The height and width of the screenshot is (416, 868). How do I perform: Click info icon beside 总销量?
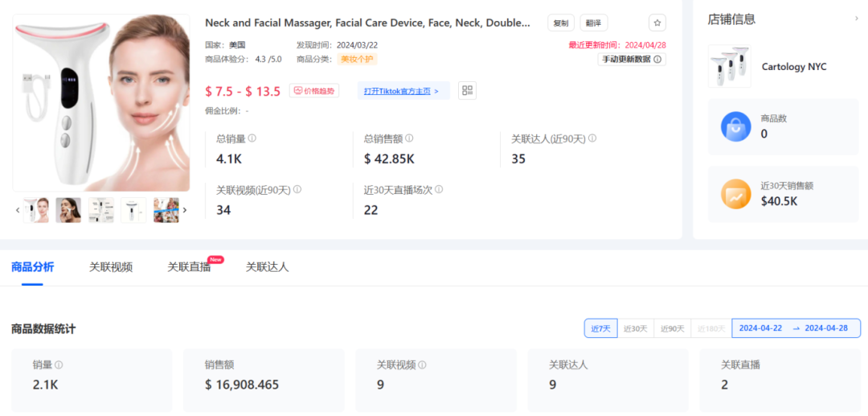(x=252, y=138)
